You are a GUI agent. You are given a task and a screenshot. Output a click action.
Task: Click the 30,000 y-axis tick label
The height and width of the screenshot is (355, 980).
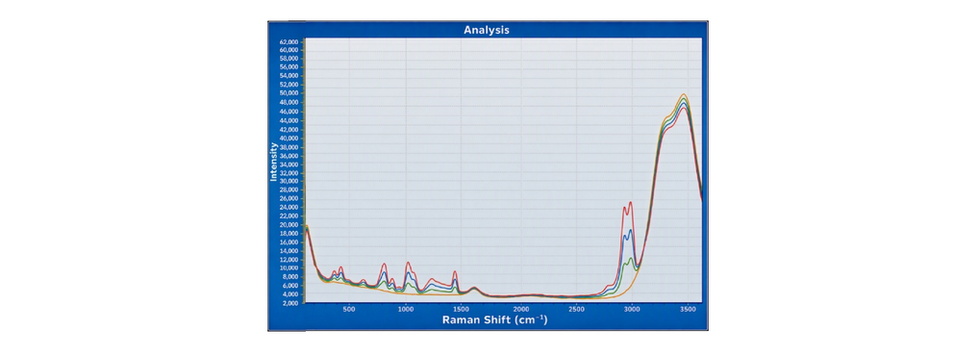pyautogui.click(x=289, y=181)
